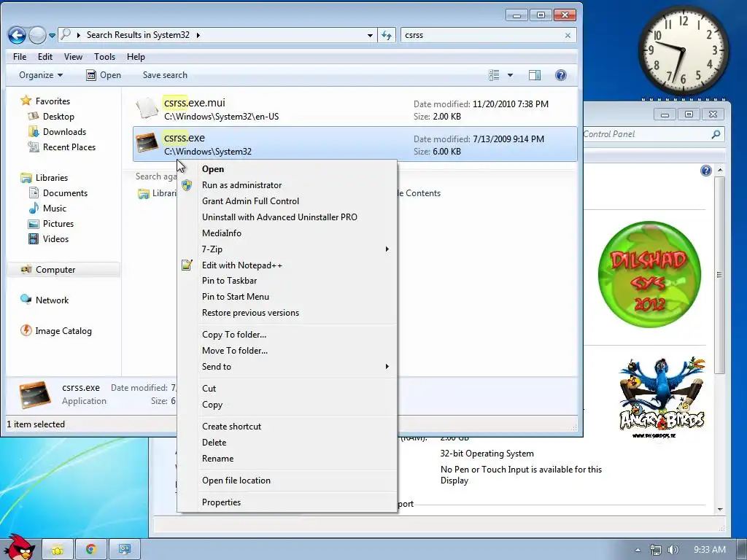Click Control Panel window vertical scrollbar
This screenshot has width=747, height=560.
coord(720,275)
